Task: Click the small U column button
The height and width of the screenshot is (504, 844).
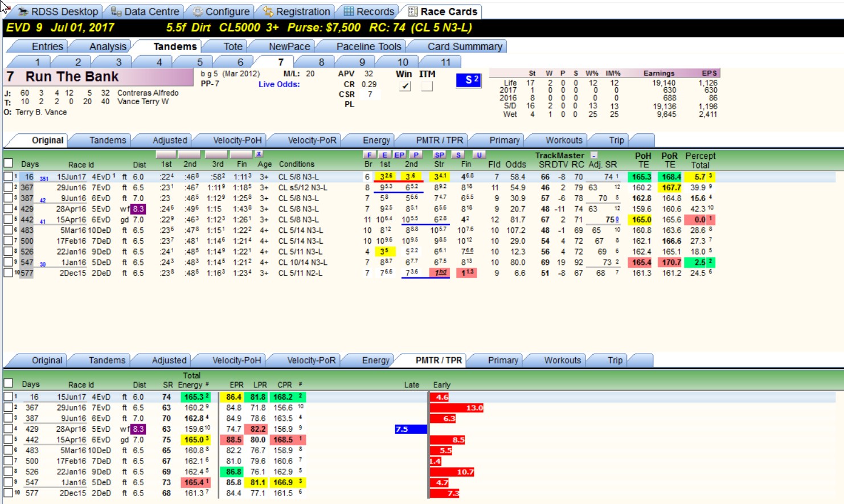Action: [x=480, y=155]
